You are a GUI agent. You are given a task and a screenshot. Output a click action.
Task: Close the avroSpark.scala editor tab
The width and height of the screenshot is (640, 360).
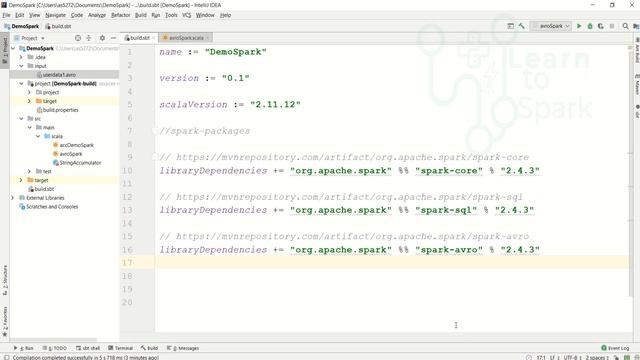pyautogui.click(x=207, y=38)
